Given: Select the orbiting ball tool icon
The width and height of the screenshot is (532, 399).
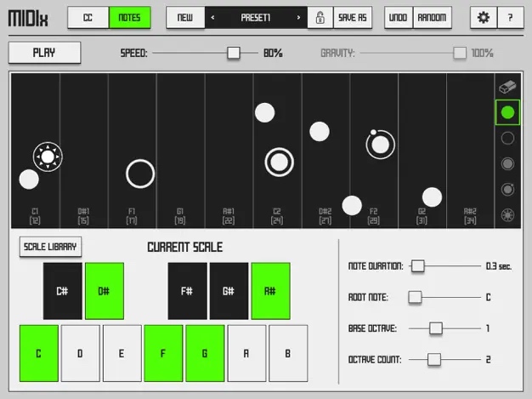Looking at the screenshot, I should pos(507,189).
